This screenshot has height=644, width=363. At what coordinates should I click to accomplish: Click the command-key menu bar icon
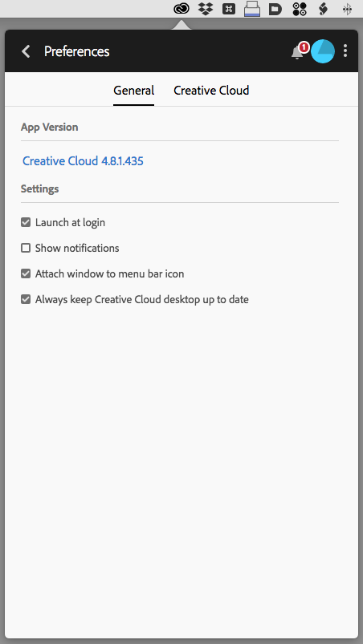tap(229, 9)
